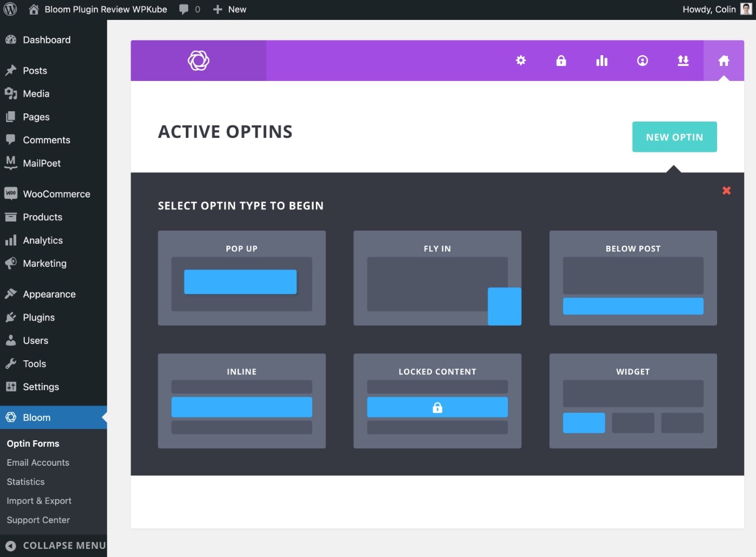The height and width of the screenshot is (557, 756).
Task: Click the user avatar in admin bar
Action: click(x=746, y=9)
